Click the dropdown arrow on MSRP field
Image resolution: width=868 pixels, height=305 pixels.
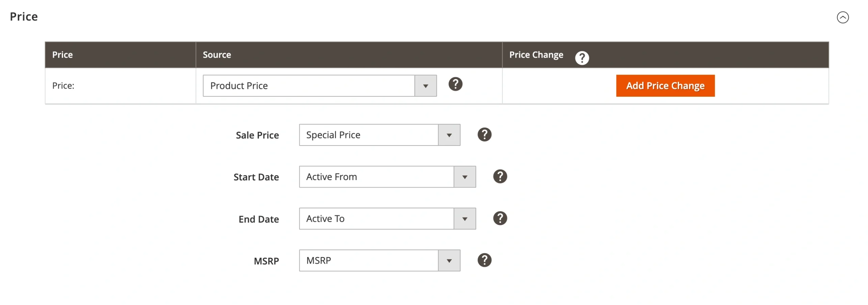click(449, 260)
